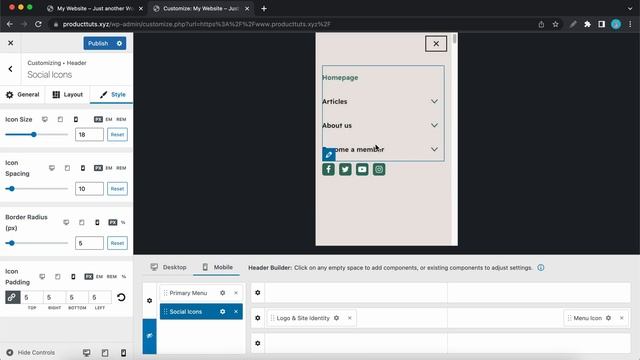640x360 pixels.
Task: Remove Logo & Site Identity component
Action: (350, 318)
